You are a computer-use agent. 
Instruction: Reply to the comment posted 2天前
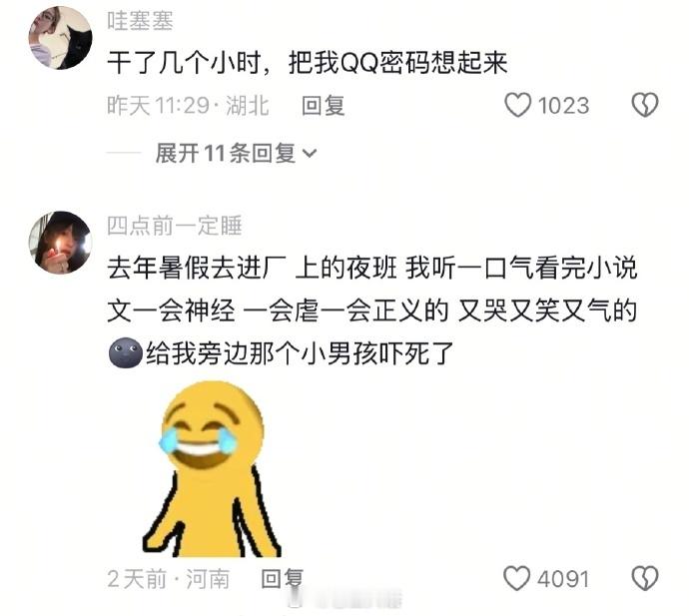point(283,579)
